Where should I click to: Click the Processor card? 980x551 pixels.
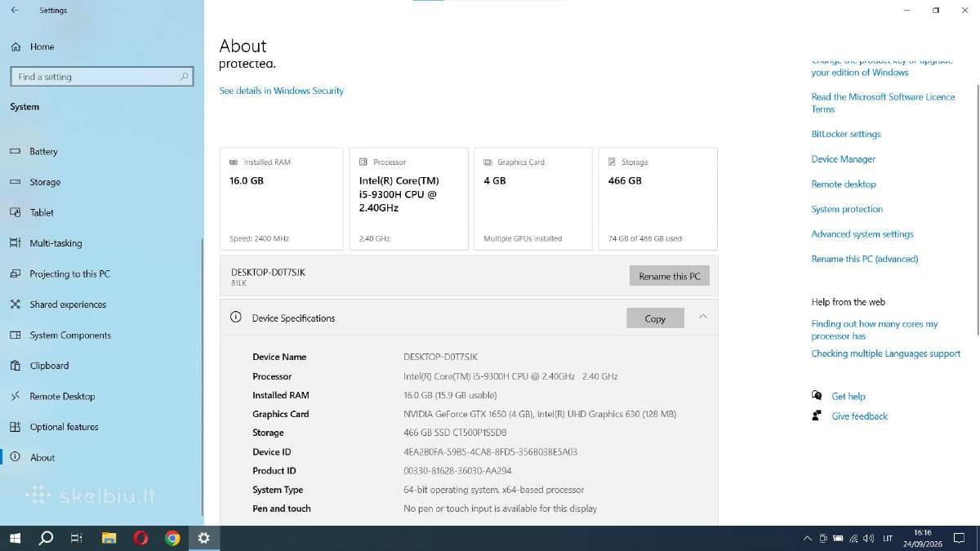[408, 198]
